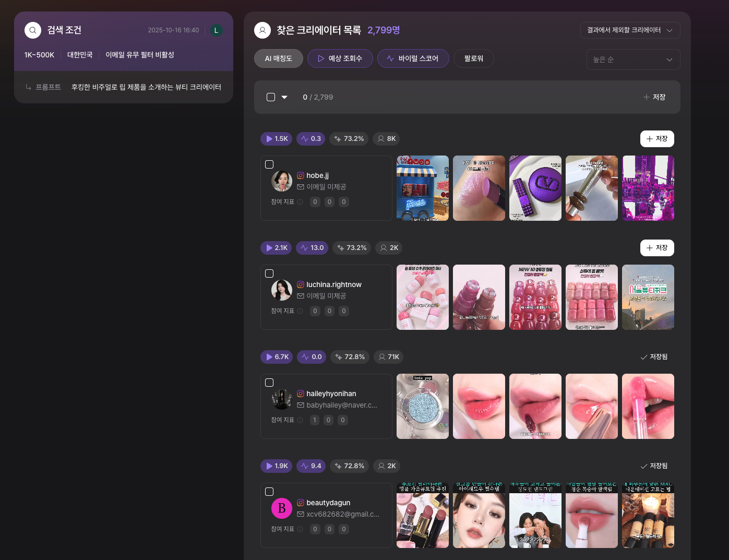Click info icon next to hobe.jj 참여 지표
Screen dimensions: 729x560
click(x=300, y=202)
